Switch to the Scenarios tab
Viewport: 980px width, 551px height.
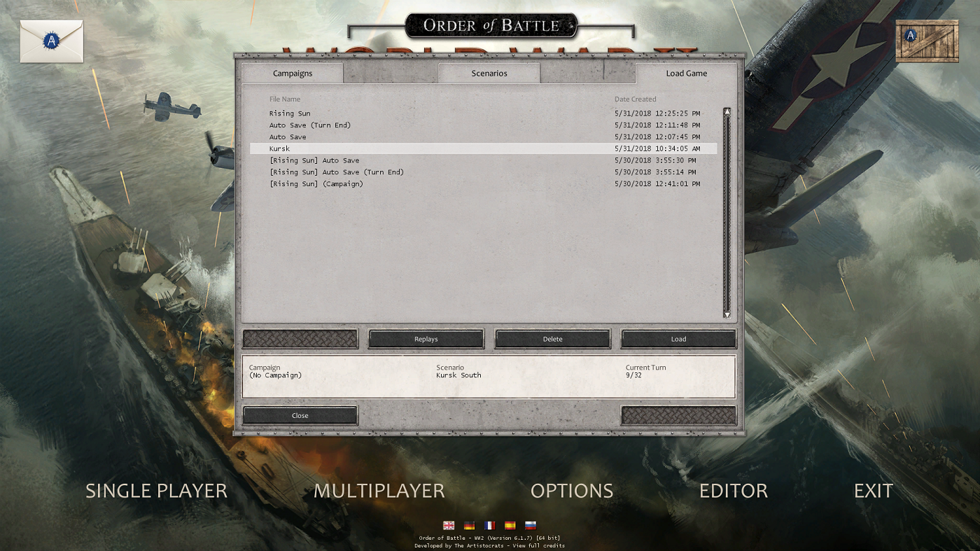(489, 74)
